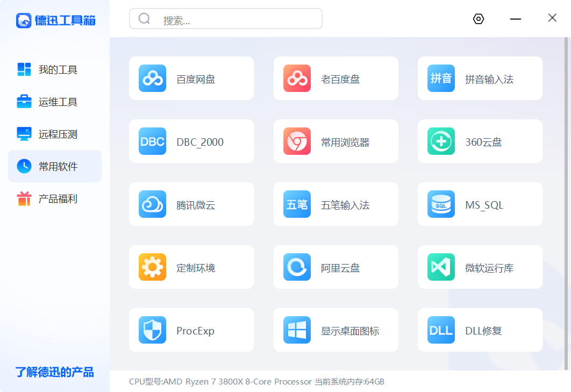Open the 阿里云盘 icon
This screenshot has width=571, height=392.
coord(297,267)
